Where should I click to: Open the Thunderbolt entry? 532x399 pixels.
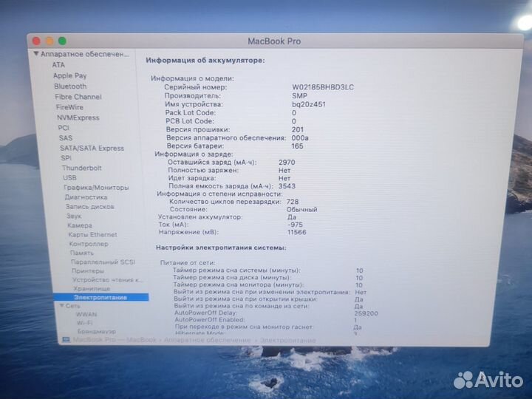[82, 168]
